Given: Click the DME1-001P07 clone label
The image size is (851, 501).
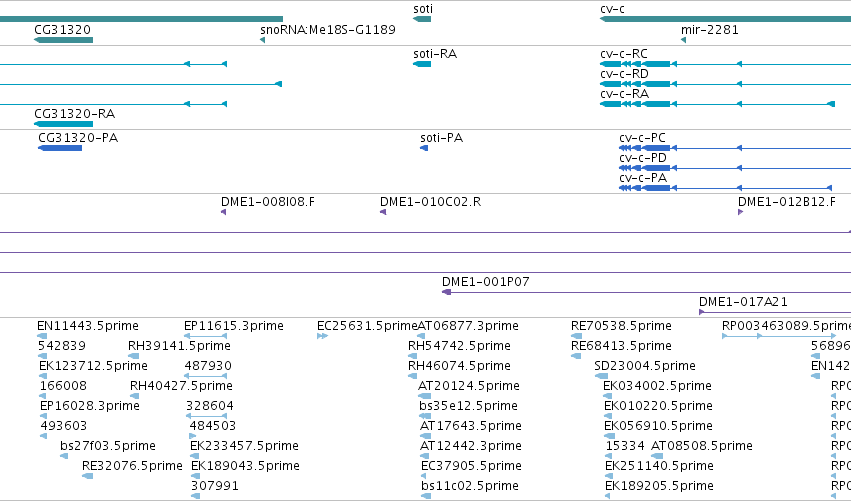Looking at the screenshot, I should (x=486, y=282).
